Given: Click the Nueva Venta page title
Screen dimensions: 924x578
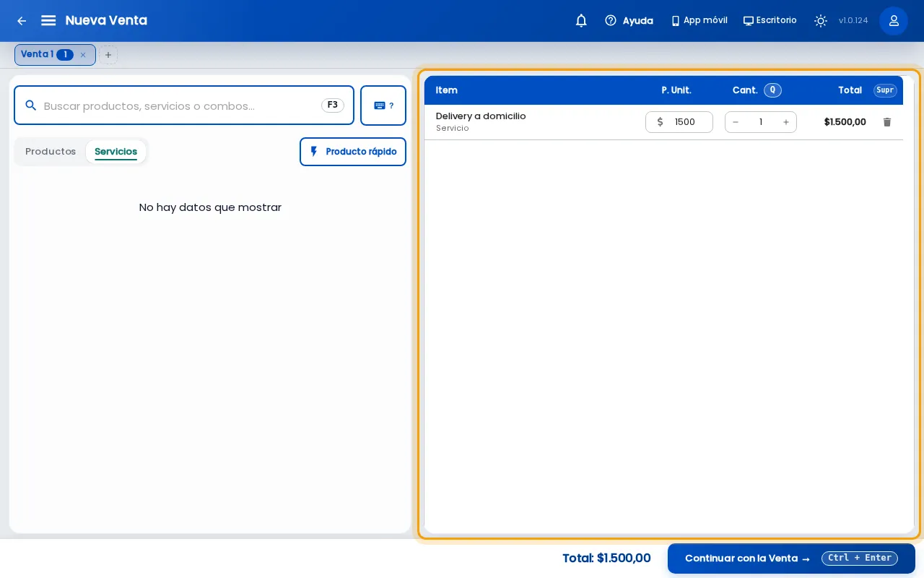Looking at the screenshot, I should coord(106,20).
